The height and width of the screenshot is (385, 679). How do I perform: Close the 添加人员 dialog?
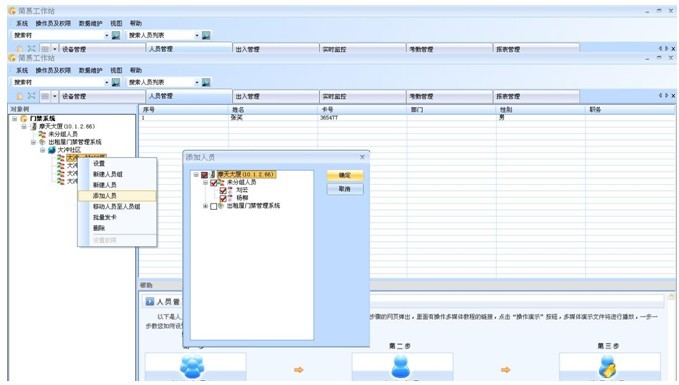click(362, 157)
